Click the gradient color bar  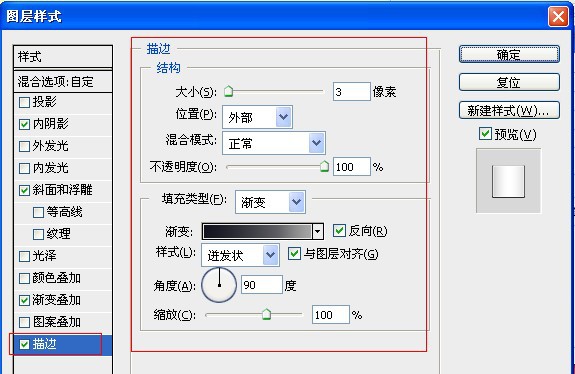pyautogui.click(x=257, y=231)
